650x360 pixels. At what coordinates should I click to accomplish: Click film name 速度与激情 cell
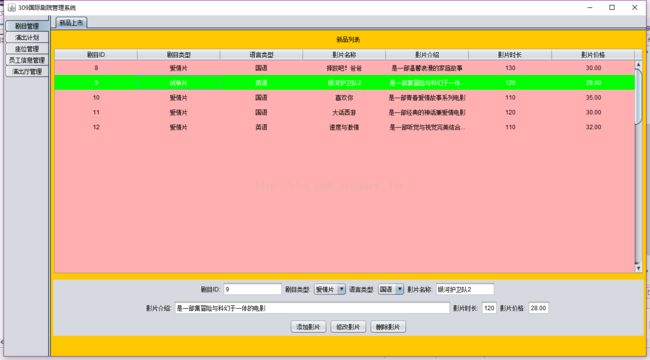pos(344,127)
